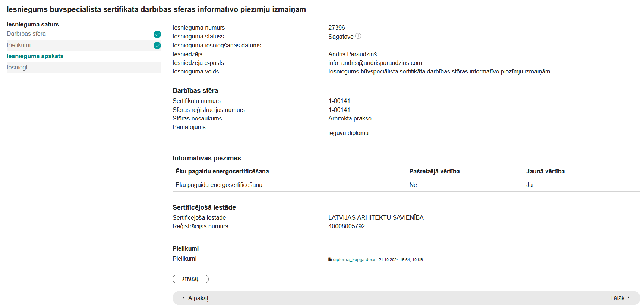Screen dimensions: 644x307
Task: Click the outlined ATPAKAĻ button
Action: pos(190,279)
